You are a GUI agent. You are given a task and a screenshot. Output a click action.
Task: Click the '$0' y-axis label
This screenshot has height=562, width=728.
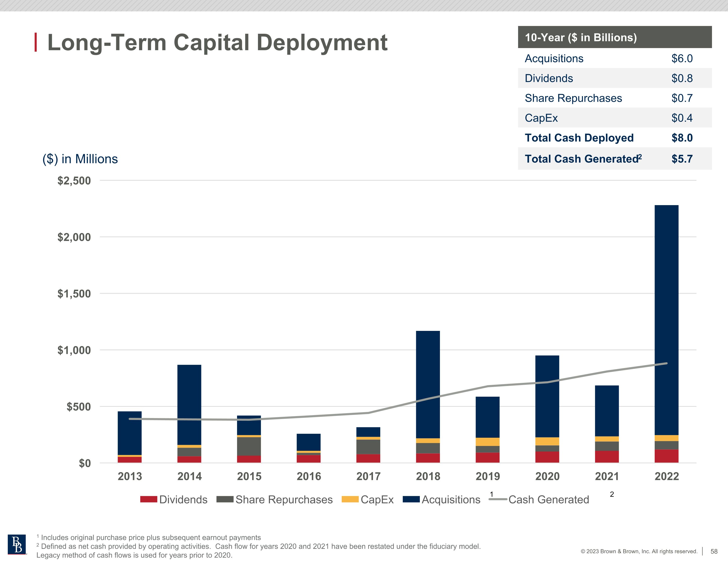85,463
